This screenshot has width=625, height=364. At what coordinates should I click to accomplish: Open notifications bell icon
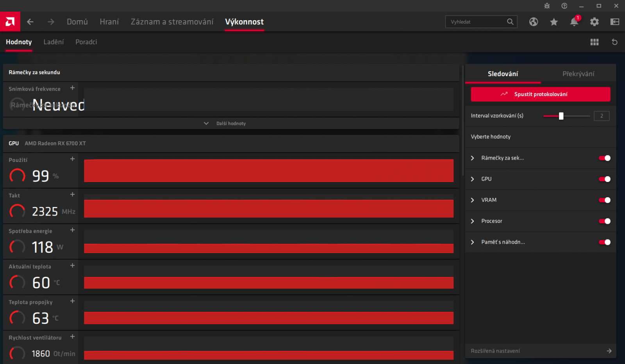[574, 21]
